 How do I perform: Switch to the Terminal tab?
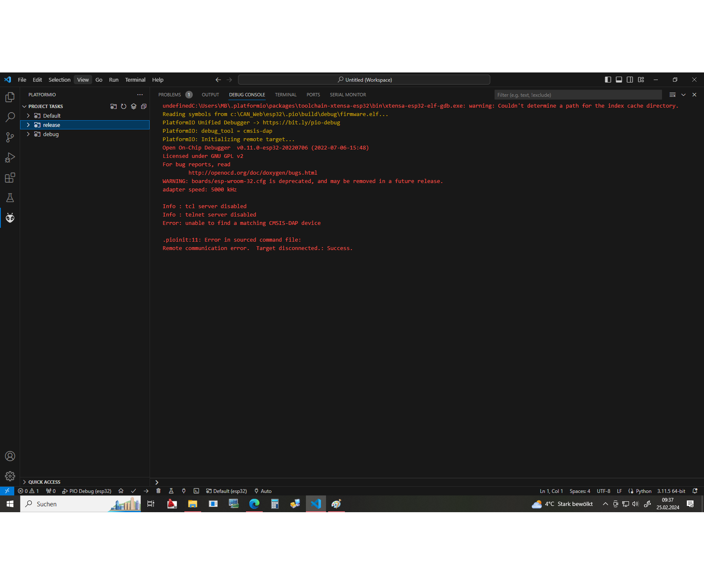tap(285, 95)
